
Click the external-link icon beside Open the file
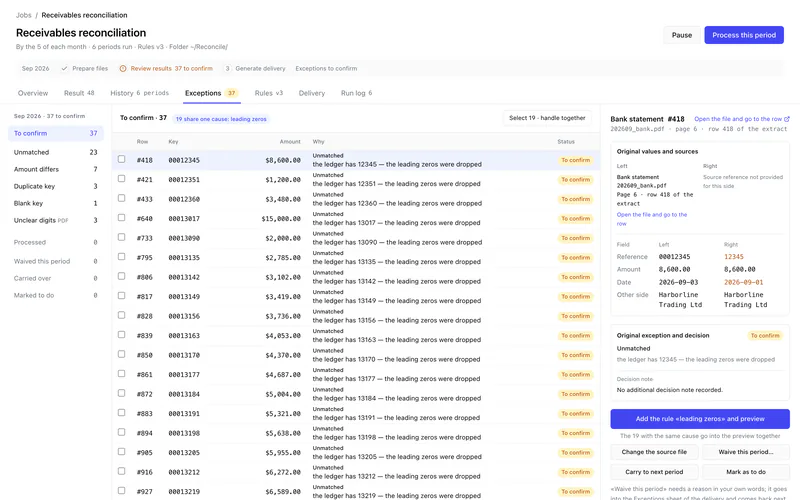coord(787,119)
